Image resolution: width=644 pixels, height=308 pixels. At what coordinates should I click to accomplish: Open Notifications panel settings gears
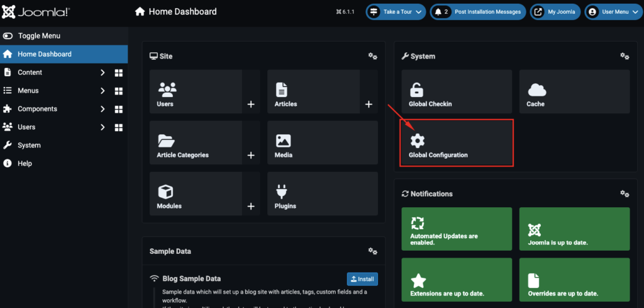coord(625,194)
